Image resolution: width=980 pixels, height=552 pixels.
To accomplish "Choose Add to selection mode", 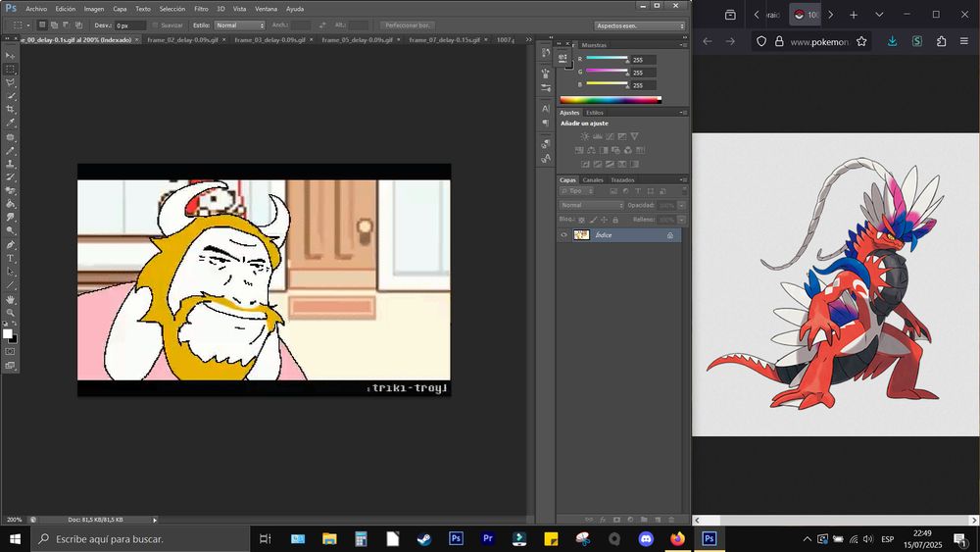I will (x=54, y=25).
